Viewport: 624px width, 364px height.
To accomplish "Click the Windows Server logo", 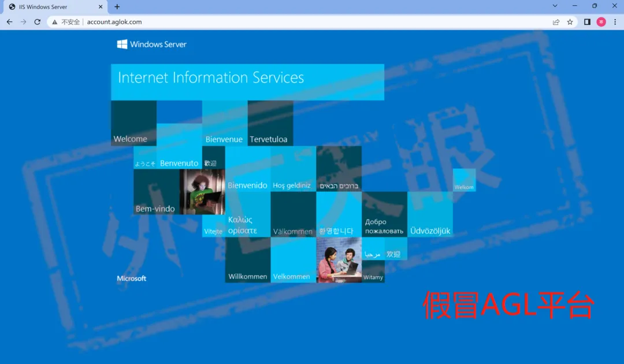I will click(x=151, y=44).
